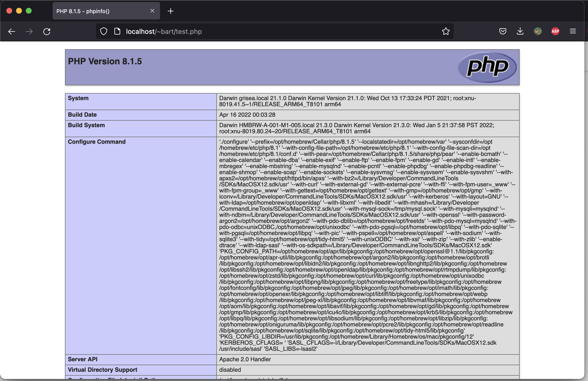Image resolution: width=588 pixels, height=381 pixels.
Task: Click the browser back arrow button
Action: coord(12,31)
